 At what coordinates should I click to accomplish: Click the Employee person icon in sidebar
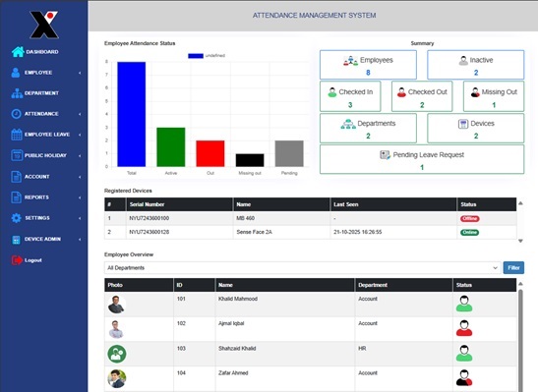16,73
